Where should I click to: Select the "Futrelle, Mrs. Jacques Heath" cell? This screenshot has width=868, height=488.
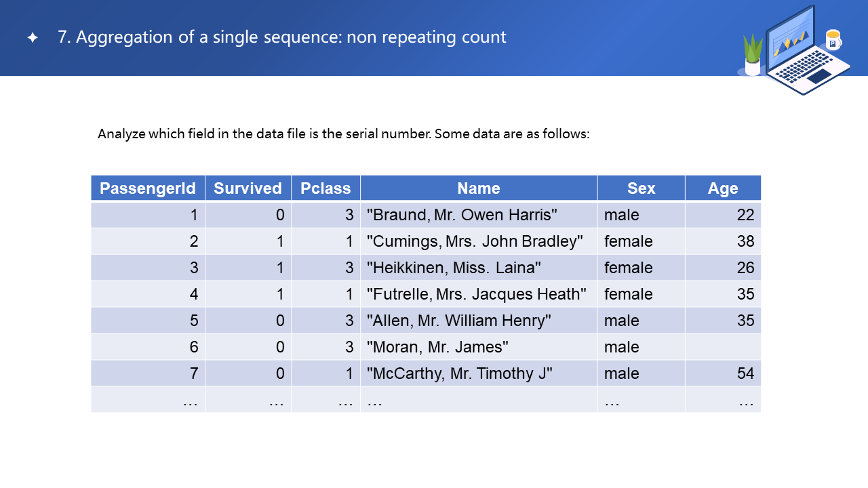click(476, 294)
